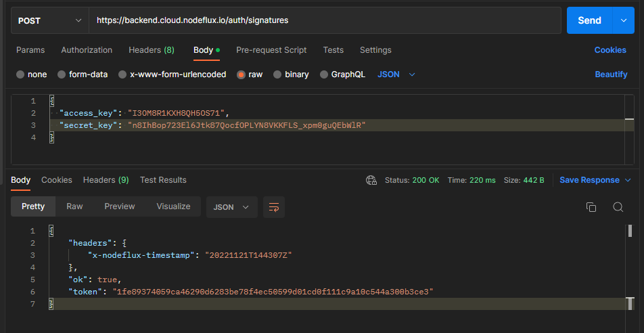The image size is (644, 333).
Task: Switch to the Tests tab
Action: coord(333,50)
